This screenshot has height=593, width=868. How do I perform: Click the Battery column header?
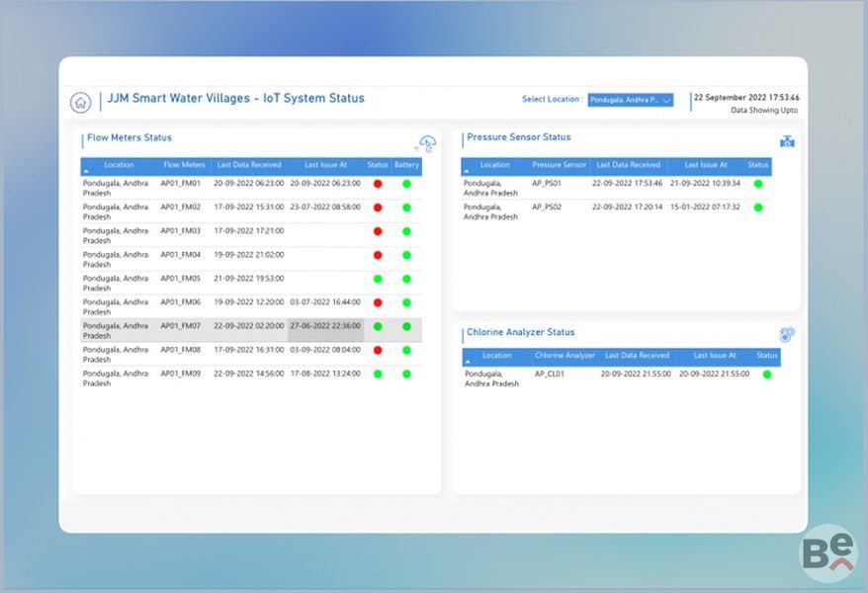click(x=406, y=165)
